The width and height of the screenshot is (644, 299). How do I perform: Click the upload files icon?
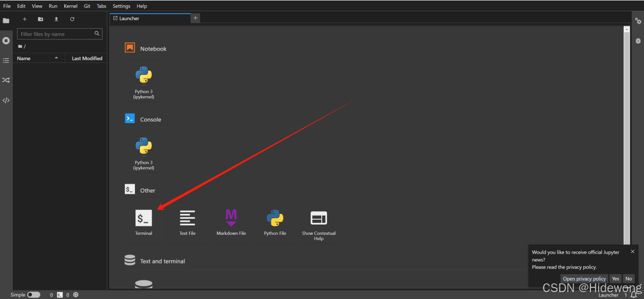click(x=56, y=19)
